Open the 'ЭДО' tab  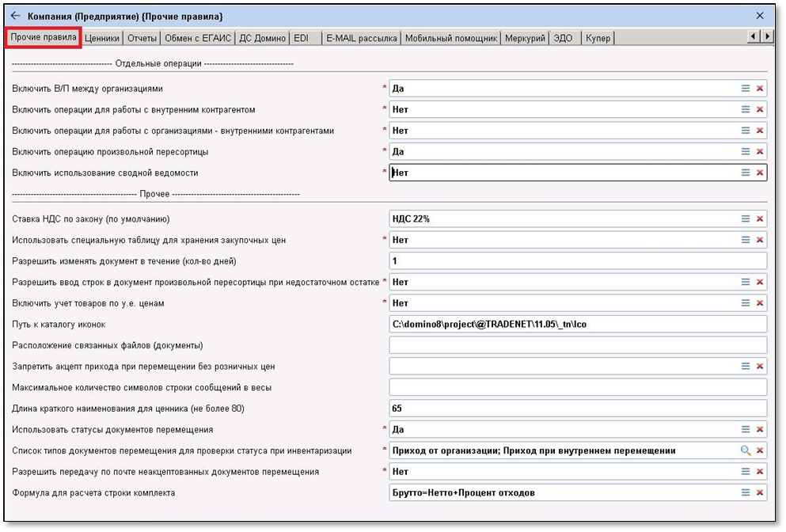(565, 38)
